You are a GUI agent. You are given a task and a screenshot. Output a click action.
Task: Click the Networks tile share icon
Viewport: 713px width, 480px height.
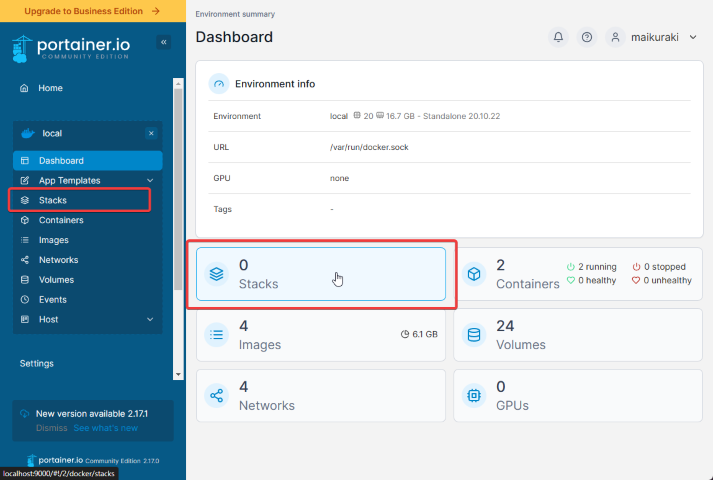(216, 395)
